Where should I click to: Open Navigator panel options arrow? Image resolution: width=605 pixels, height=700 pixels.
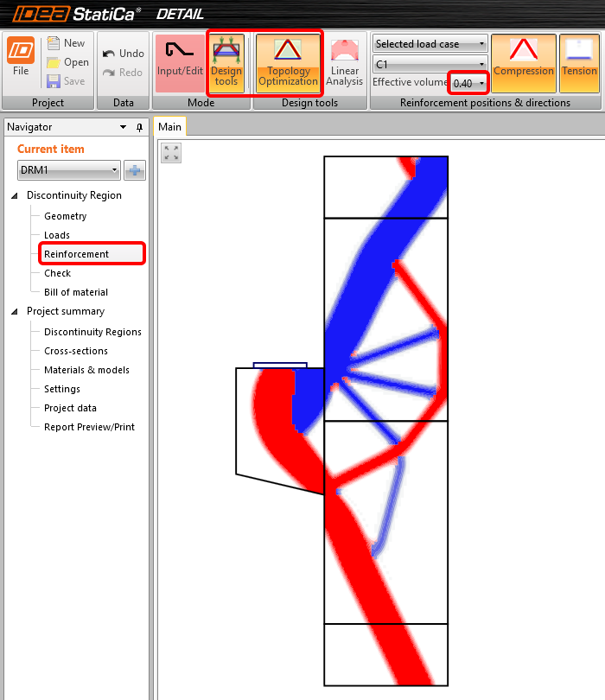pos(124,127)
